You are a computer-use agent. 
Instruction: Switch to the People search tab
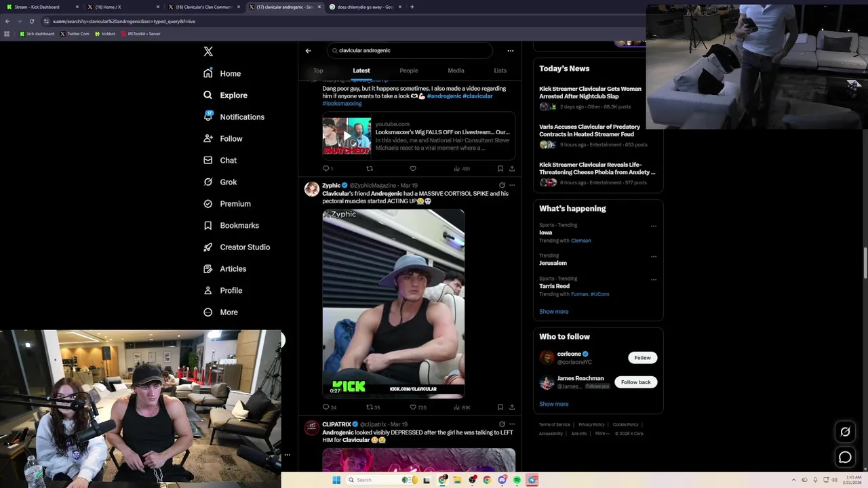409,70
